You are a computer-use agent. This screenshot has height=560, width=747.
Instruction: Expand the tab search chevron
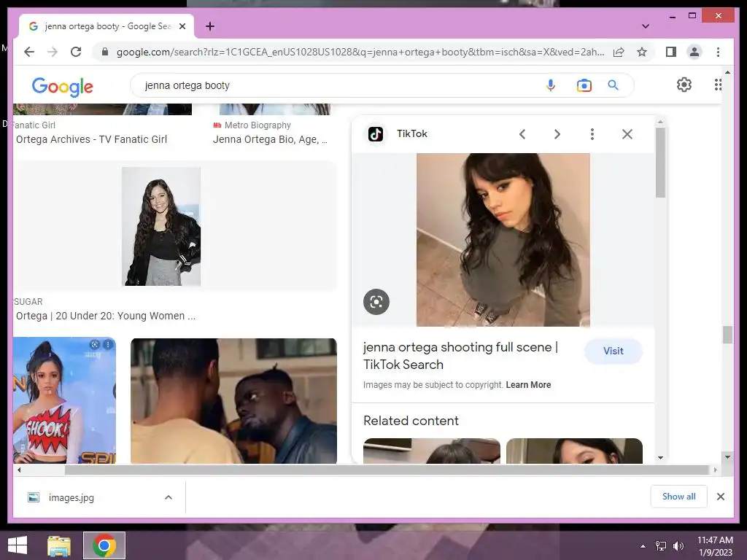pos(645,26)
